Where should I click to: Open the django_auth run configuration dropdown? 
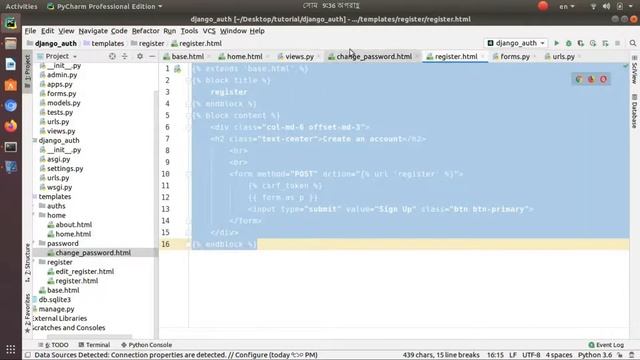(516, 43)
